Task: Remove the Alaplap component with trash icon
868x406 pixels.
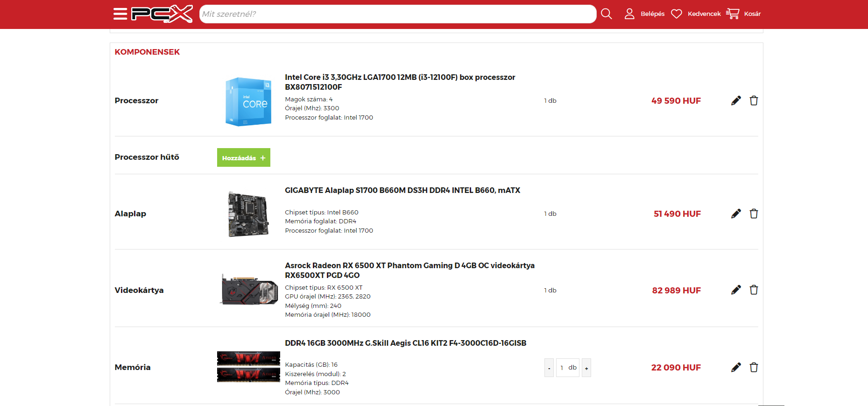Action: point(754,214)
